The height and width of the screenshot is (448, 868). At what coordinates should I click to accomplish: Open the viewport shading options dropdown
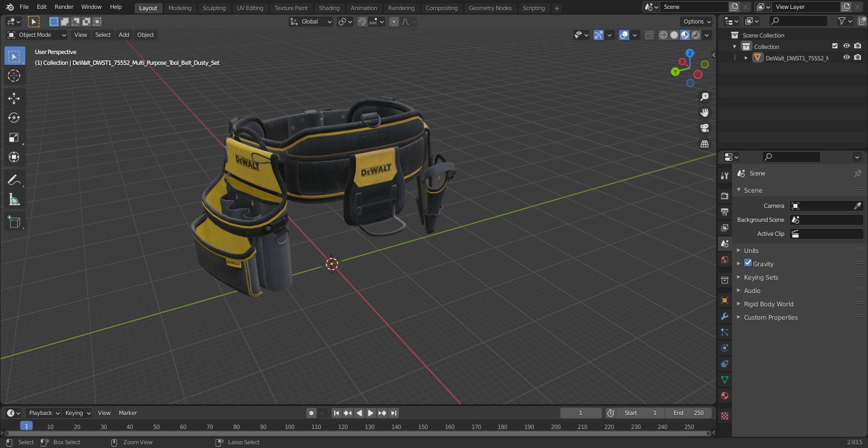tap(707, 35)
